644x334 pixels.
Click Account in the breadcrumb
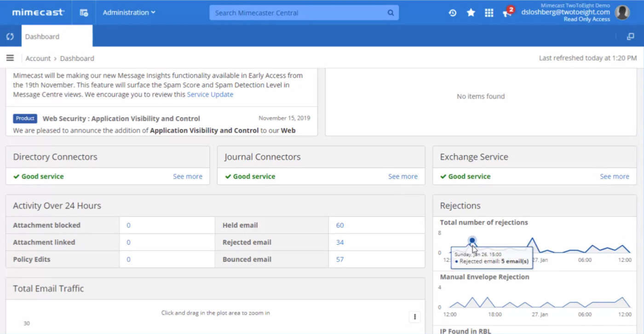[x=38, y=58]
